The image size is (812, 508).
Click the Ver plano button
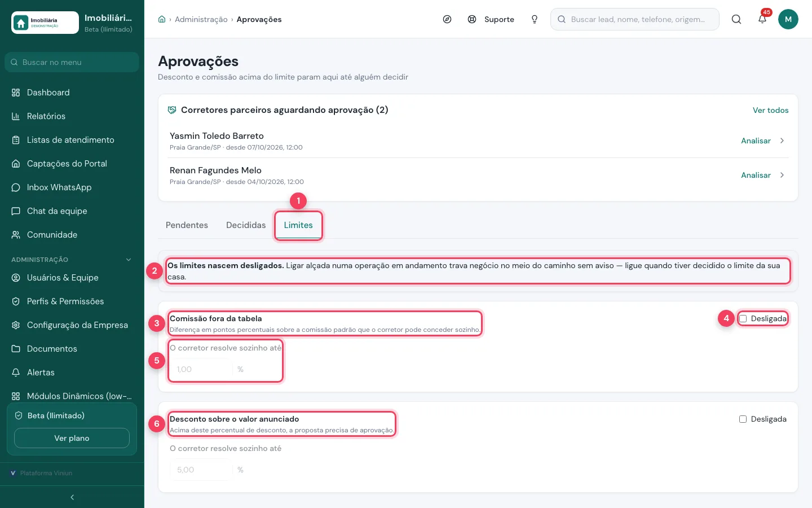[x=72, y=438]
